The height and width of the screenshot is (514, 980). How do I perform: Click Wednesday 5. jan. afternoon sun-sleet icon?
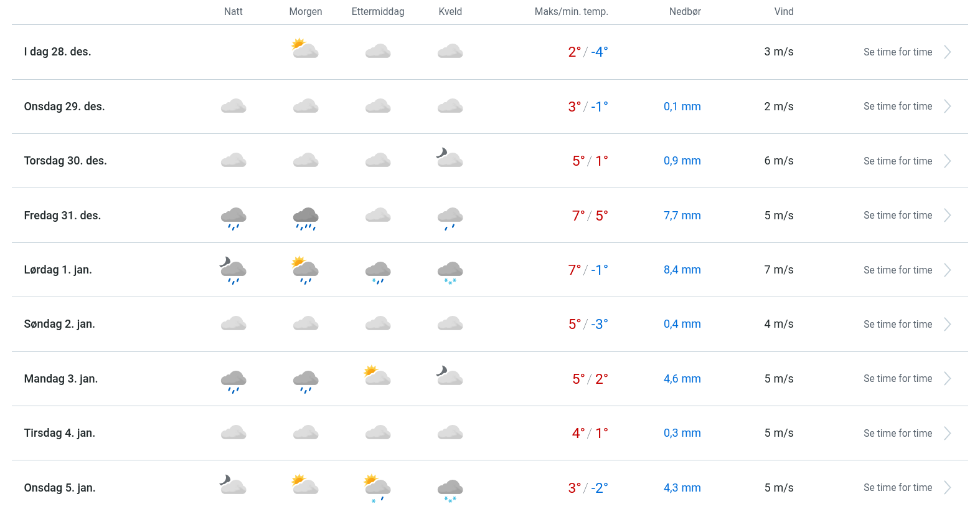(x=377, y=487)
